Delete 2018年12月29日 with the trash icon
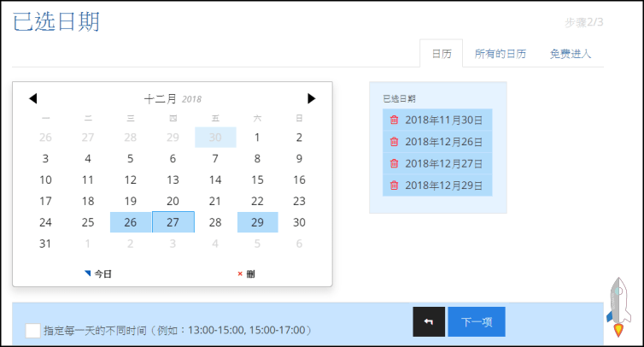Image resolution: width=644 pixels, height=347 pixels. [394, 185]
